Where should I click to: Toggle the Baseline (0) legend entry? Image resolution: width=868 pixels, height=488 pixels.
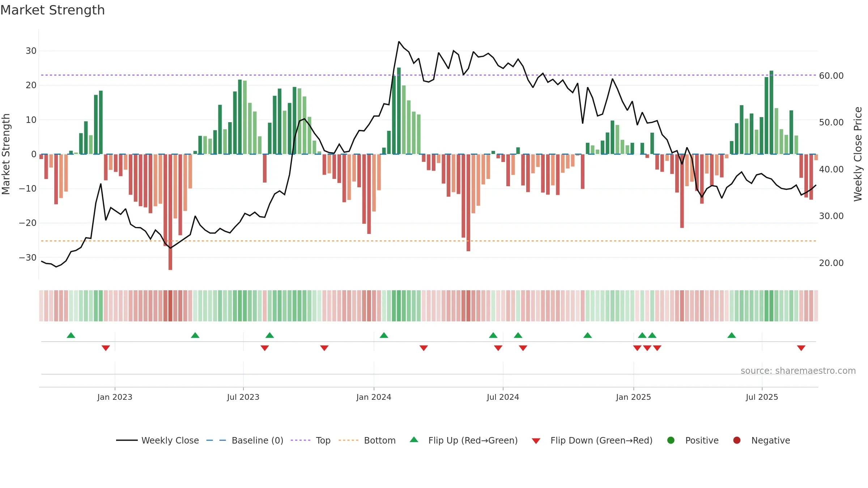(x=245, y=440)
